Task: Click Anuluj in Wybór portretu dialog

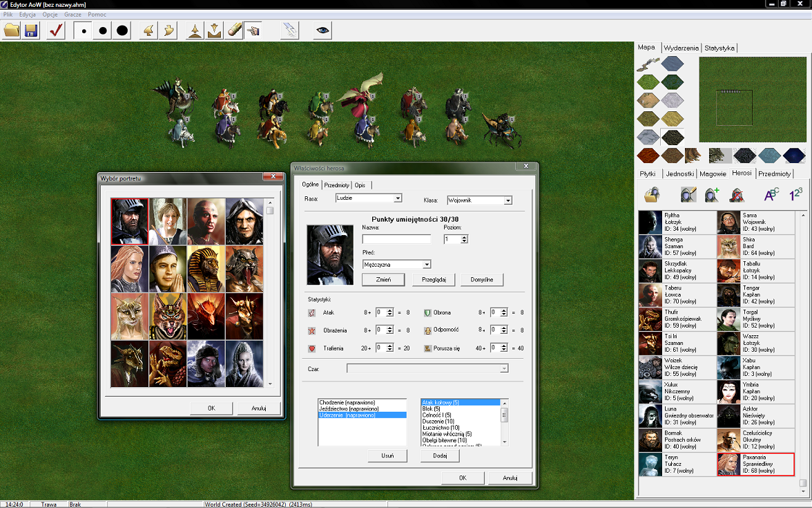Action: (258, 408)
